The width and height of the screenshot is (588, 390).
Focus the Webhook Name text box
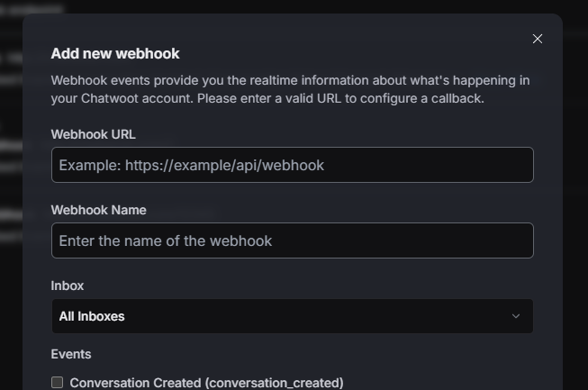pos(292,240)
